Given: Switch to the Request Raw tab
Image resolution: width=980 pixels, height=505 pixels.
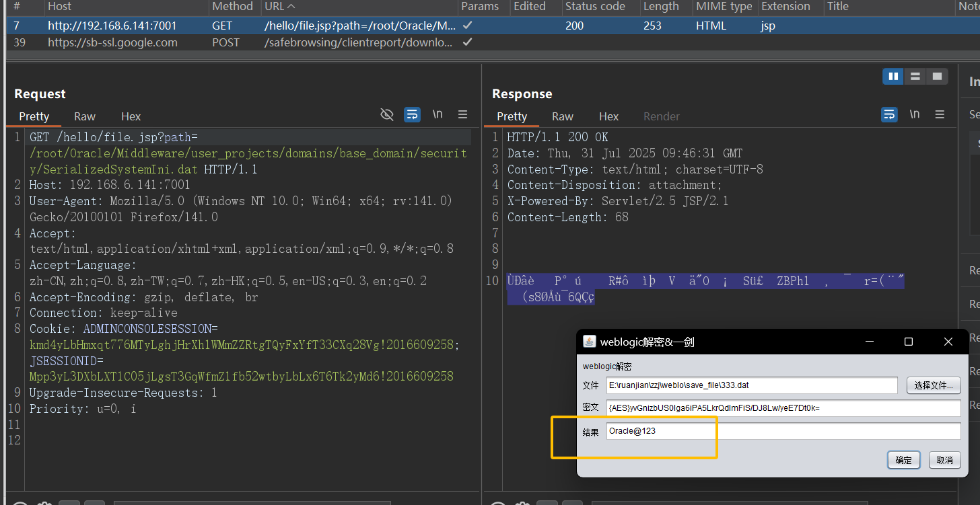Looking at the screenshot, I should tap(85, 116).
